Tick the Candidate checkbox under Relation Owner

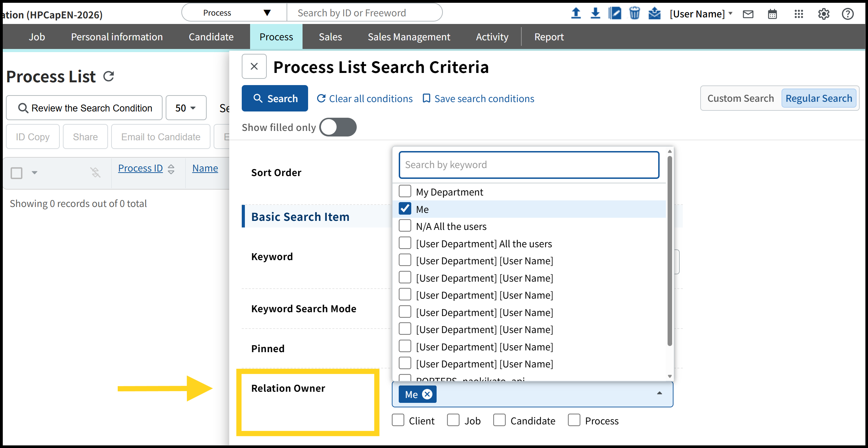(x=499, y=420)
